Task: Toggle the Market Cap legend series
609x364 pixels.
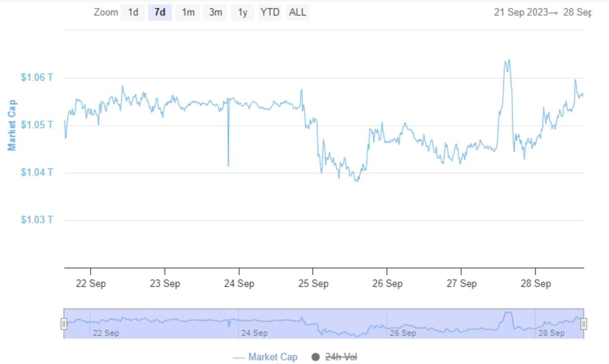Action: 273,357
